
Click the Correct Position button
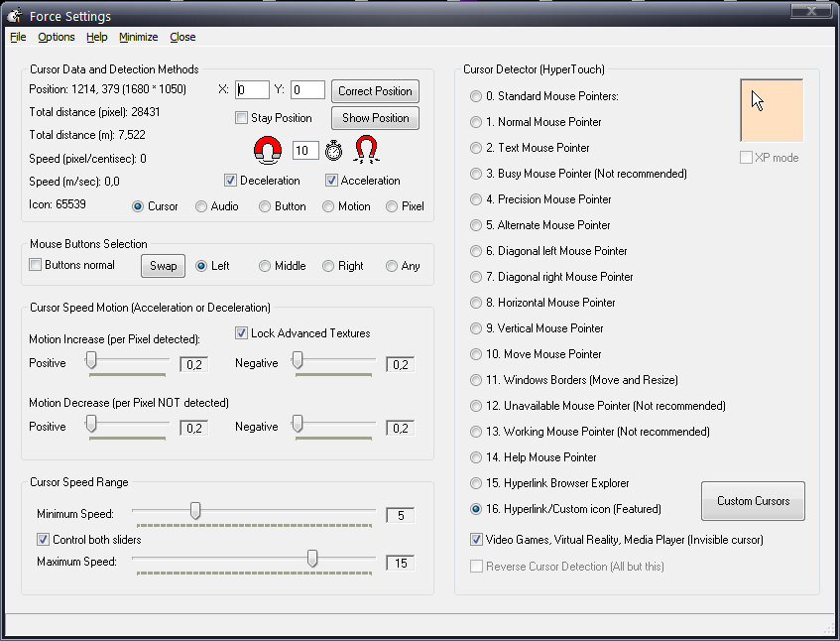pyautogui.click(x=375, y=91)
